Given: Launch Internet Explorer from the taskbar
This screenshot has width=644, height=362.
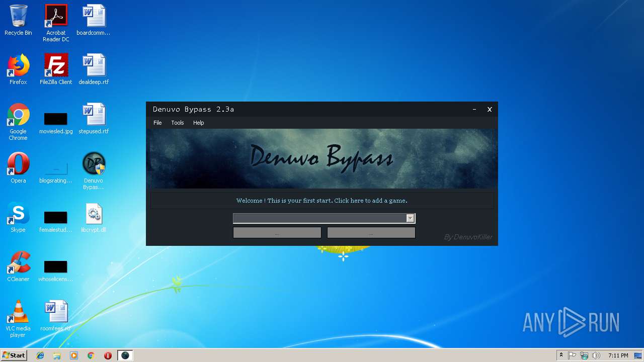Looking at the screenshot, I should [x=40, y=355].
